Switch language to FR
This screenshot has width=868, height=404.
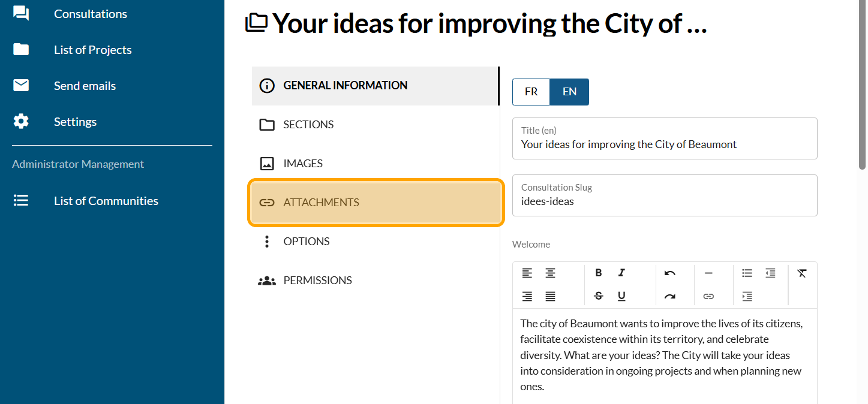tap(531, 92)
